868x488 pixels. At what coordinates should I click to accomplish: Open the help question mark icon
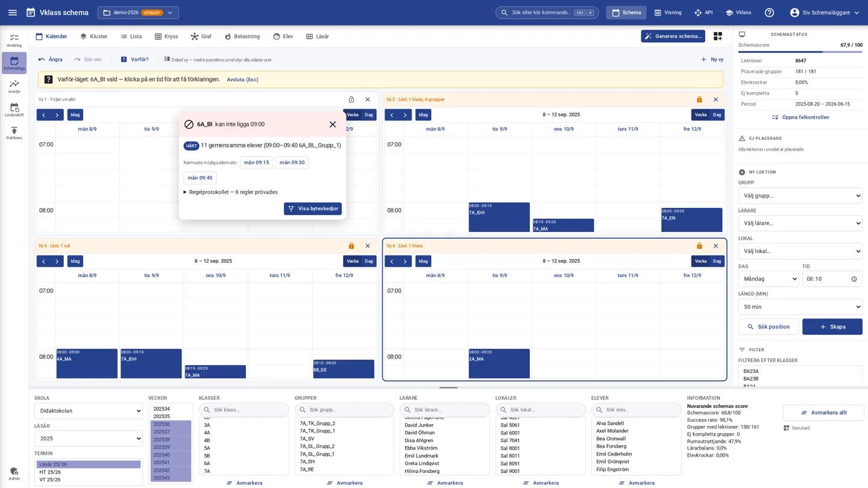769,13
